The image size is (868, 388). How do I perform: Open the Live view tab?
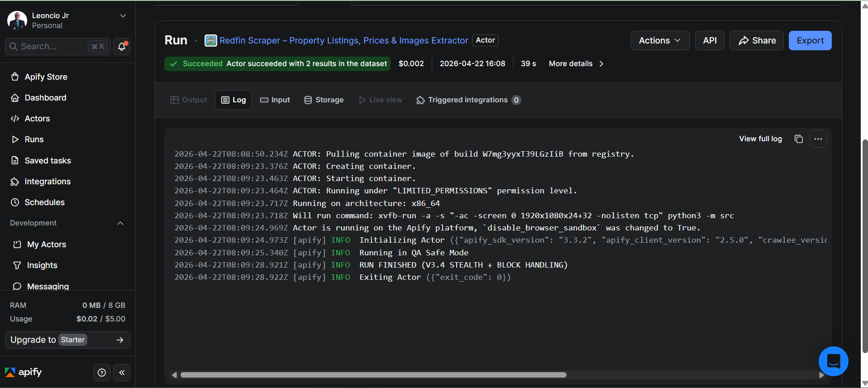click(x=381, y=100)
